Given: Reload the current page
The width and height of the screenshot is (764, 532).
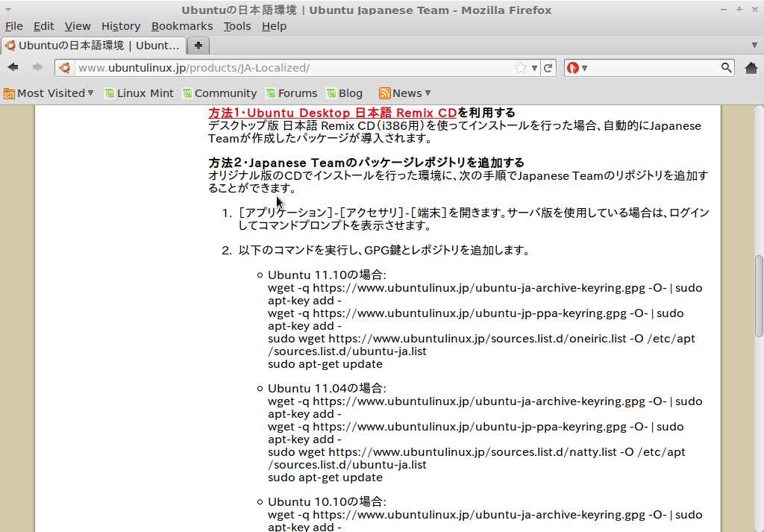Looking at the screenshot, I should [548, 68].
